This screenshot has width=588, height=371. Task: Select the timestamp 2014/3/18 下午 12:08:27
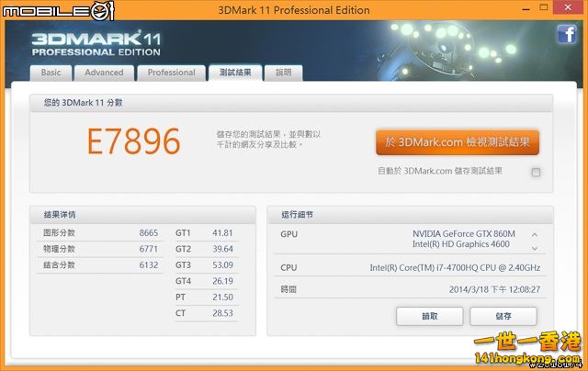[x=494, y=289]
